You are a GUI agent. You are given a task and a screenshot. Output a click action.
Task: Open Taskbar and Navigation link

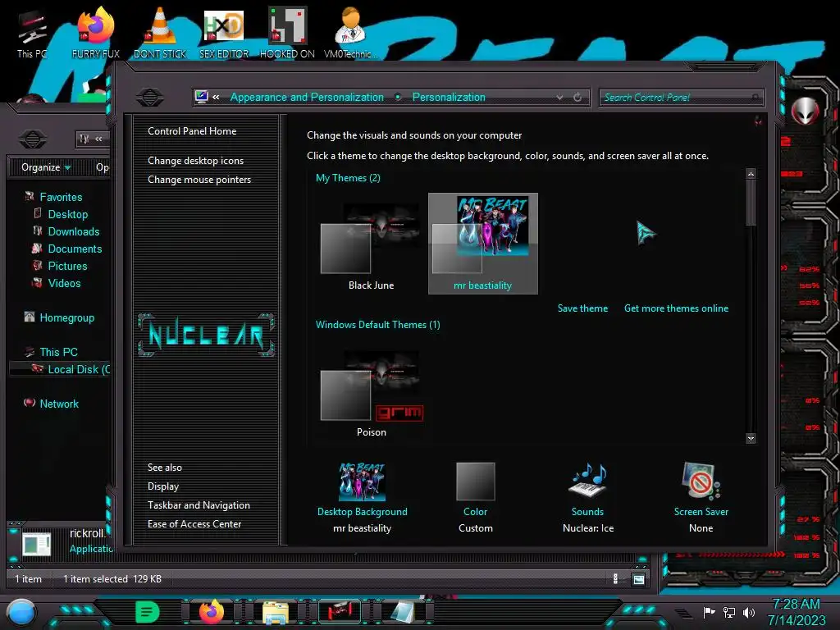[x=199, y=505]
